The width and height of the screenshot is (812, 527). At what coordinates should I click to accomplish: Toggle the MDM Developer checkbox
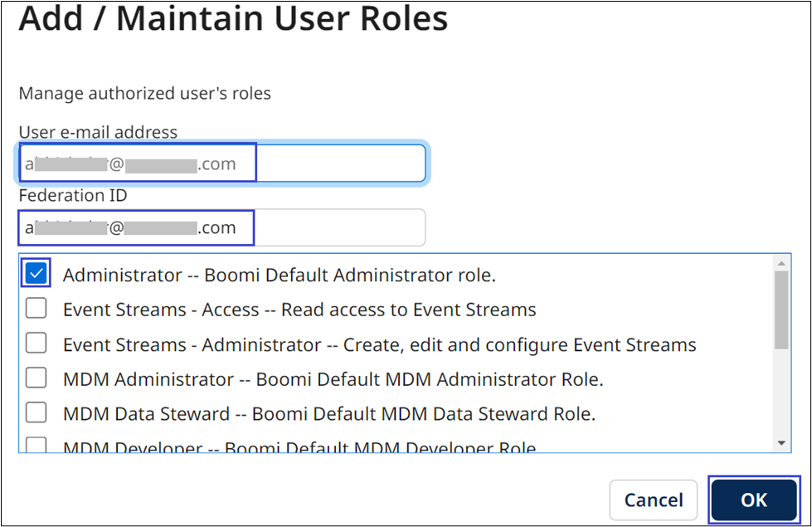tap(36, 446)
